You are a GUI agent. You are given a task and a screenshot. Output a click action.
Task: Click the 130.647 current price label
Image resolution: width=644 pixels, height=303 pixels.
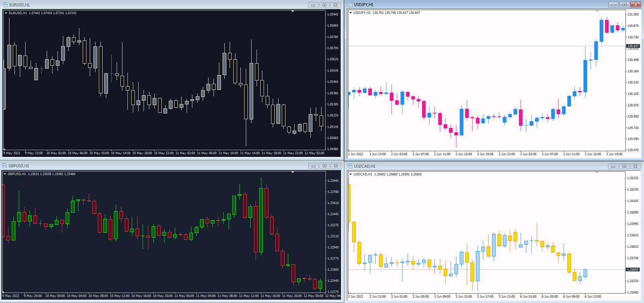click(x=633, y=46)
